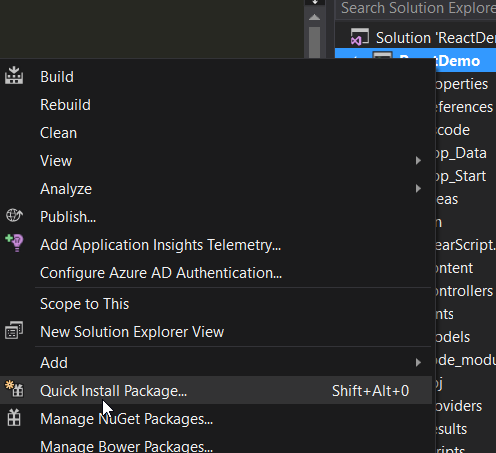Select Clean menu entry
Screen dimensions: 496x453
click(216, 133)
